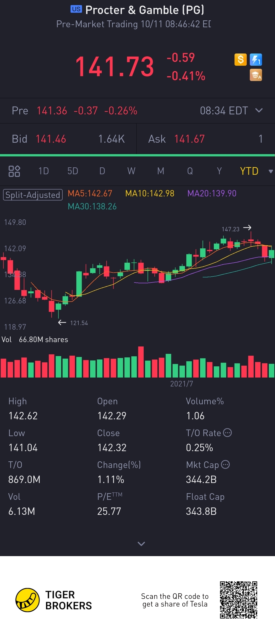Select the W weekly chart tab
The image size is (275, 644).
[131, 171]
